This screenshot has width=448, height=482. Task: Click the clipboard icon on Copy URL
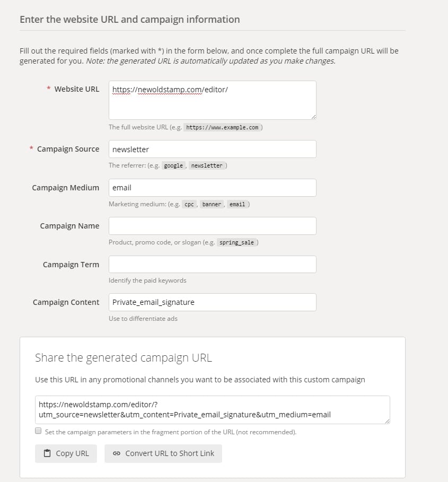tap(47, 453)
